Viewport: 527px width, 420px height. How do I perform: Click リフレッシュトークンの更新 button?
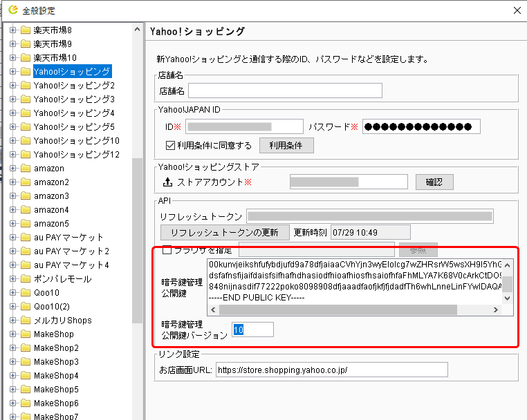coord(225,232)
